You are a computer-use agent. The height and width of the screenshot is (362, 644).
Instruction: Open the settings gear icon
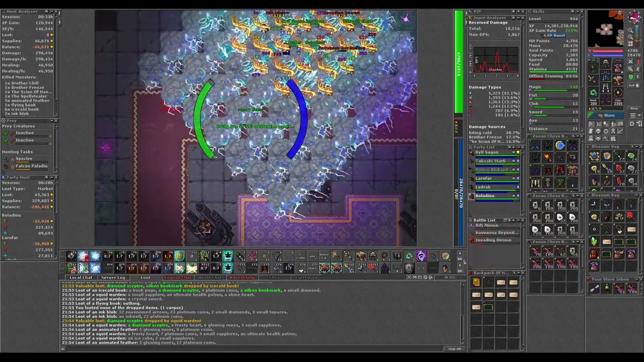tap(632, 124)
